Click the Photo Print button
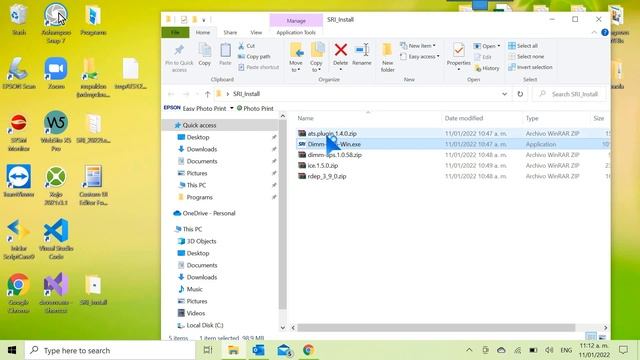 coord(255,108)
